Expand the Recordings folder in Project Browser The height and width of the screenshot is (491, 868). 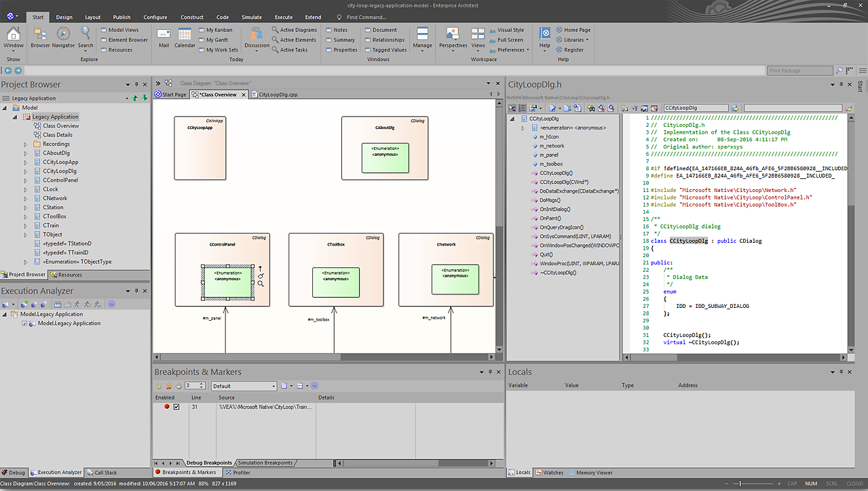[26, 144]
